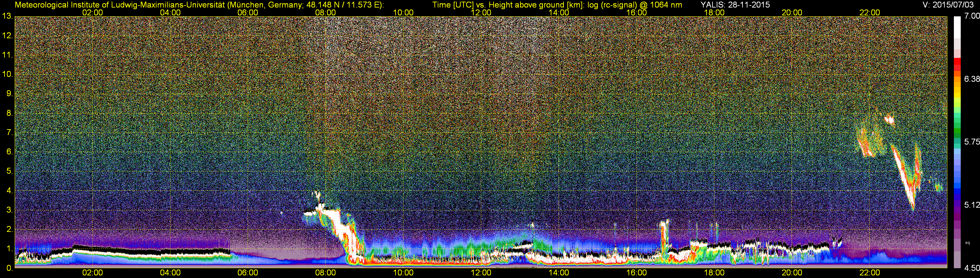Image resolution: width=980 pixels, height=278 pixels.
Task: Click the white segment of the colorbar
Action: point(957,27)
